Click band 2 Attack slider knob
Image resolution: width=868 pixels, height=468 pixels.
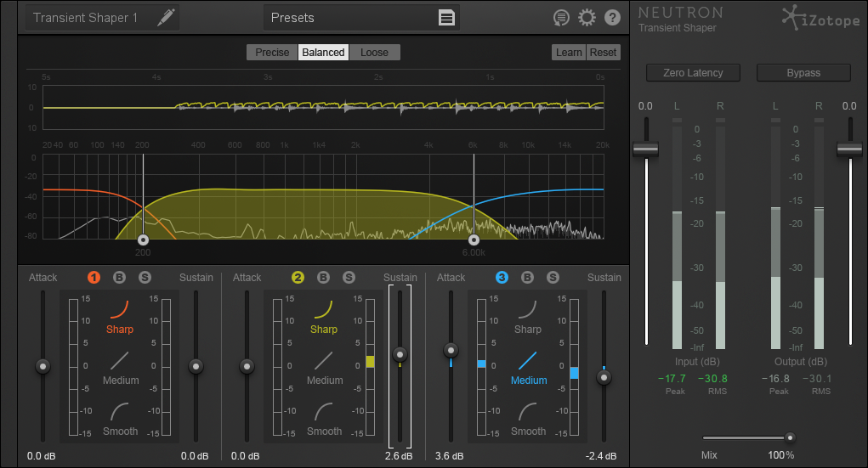click(247, 366)
